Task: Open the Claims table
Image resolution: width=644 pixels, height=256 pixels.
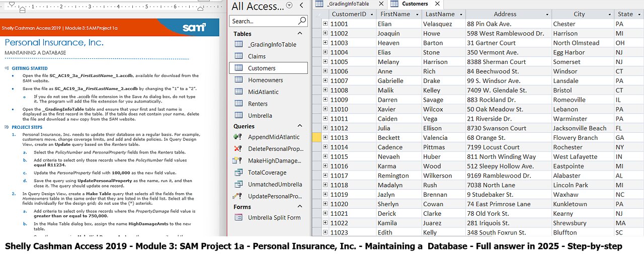Action: tap(268, 56)
